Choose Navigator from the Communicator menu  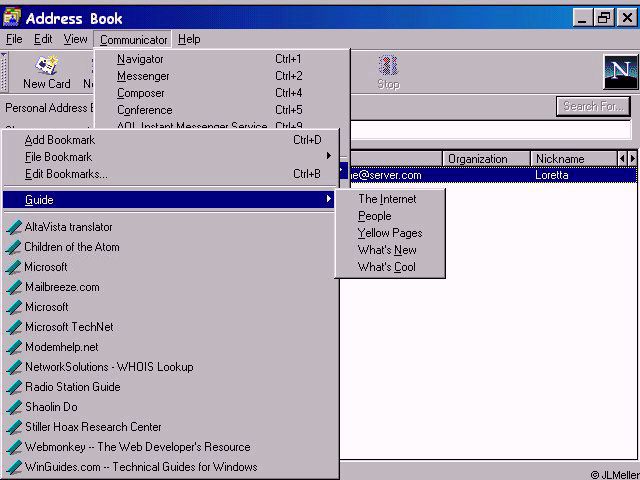(x=222, y=59)
